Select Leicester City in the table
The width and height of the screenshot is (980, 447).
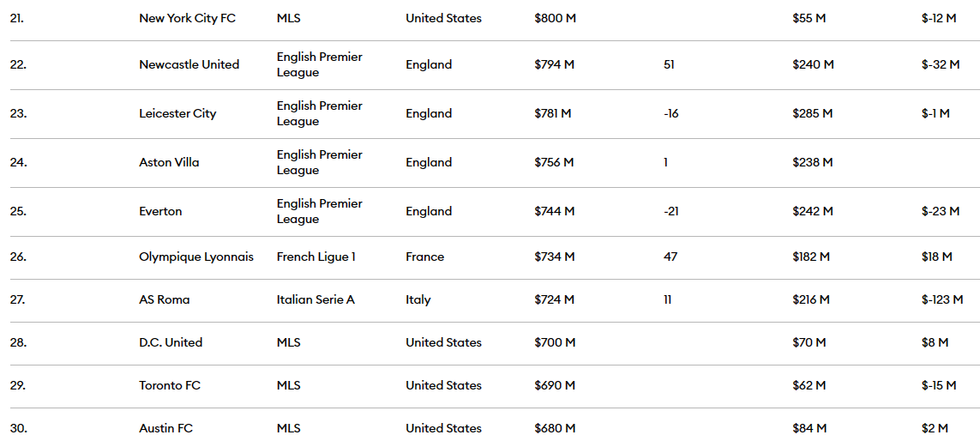177,113
